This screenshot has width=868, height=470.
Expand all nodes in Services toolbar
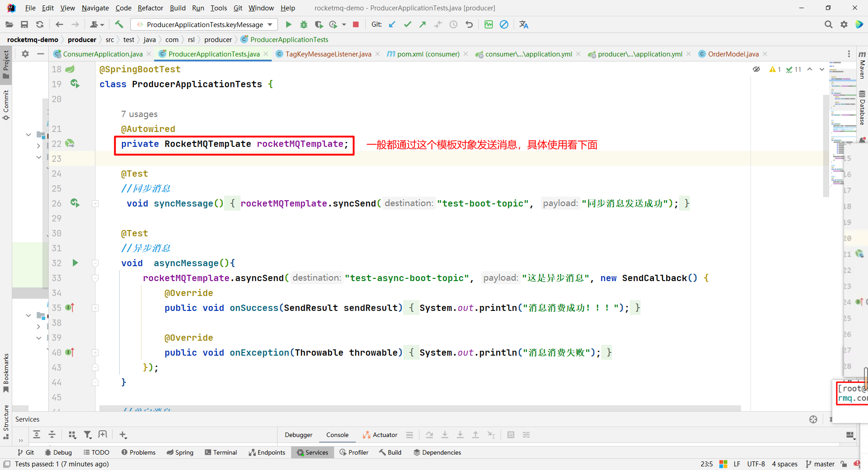pos(37,434)
